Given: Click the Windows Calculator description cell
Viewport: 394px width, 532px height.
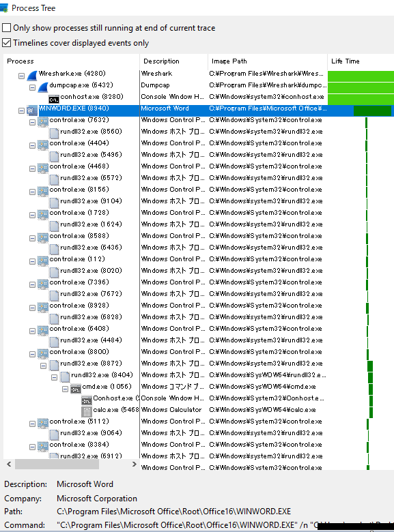Looking at the screenshot, I should [x=171, y=409].
